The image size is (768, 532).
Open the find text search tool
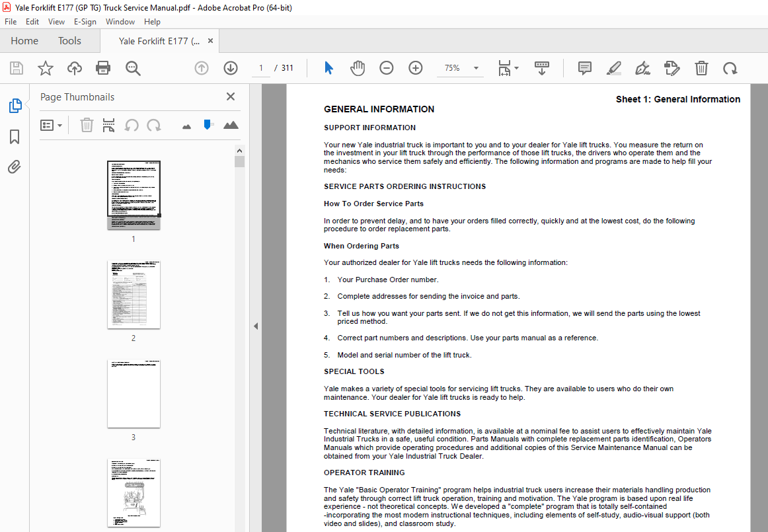133,68
